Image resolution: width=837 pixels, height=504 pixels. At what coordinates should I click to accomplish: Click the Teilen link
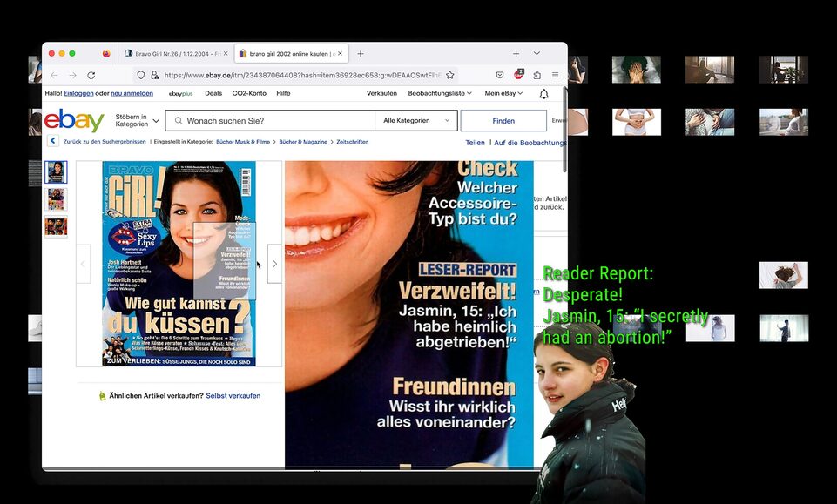point(475,143)
